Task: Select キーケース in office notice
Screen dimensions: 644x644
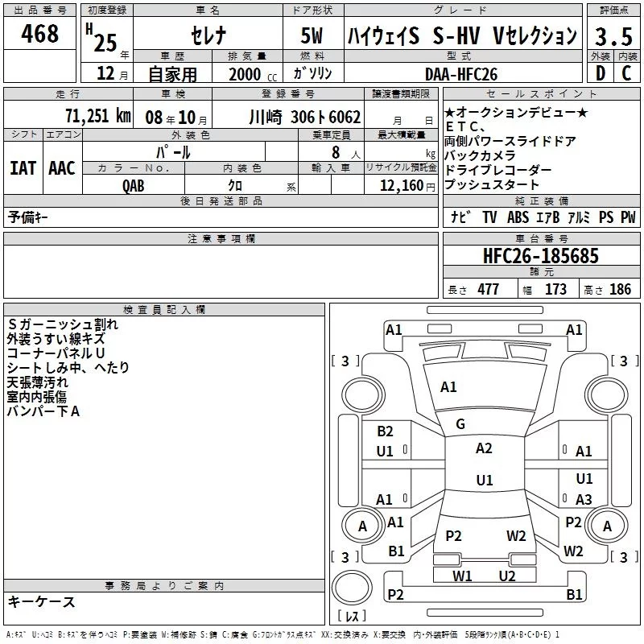Action: click(41, 601)
